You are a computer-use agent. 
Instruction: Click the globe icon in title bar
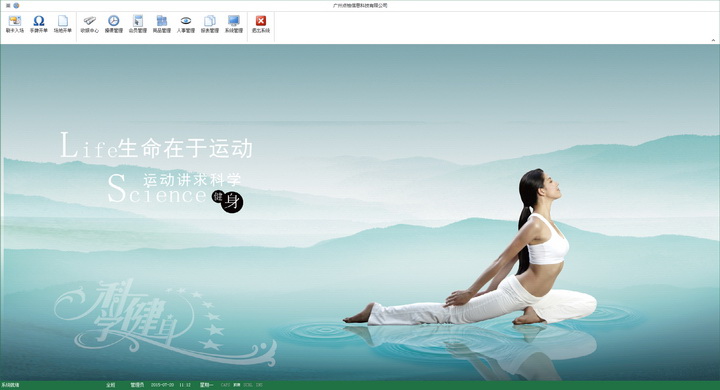pos(17,6)
